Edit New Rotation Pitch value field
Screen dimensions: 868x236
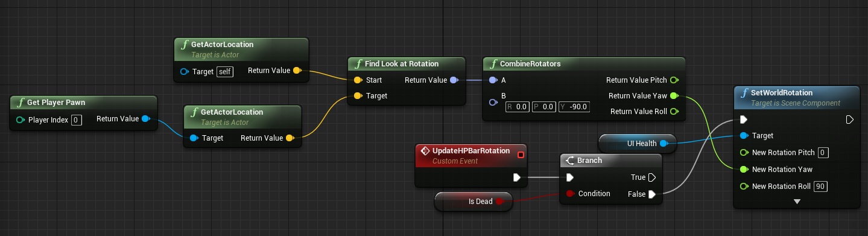click(x=824, y=153)
